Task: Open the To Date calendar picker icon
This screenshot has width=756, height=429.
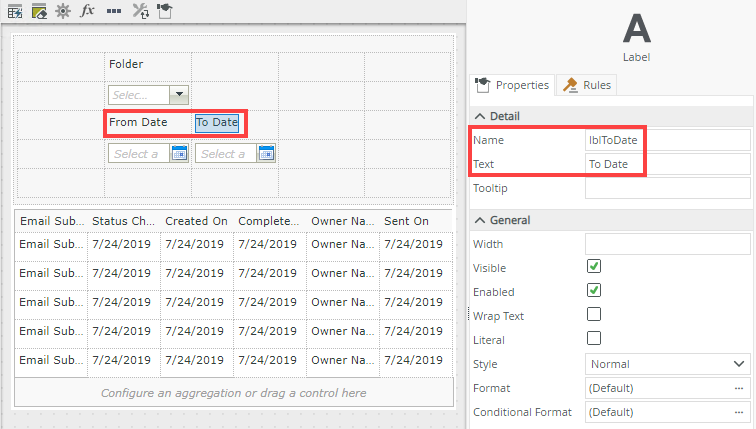Action: (266, 153)
